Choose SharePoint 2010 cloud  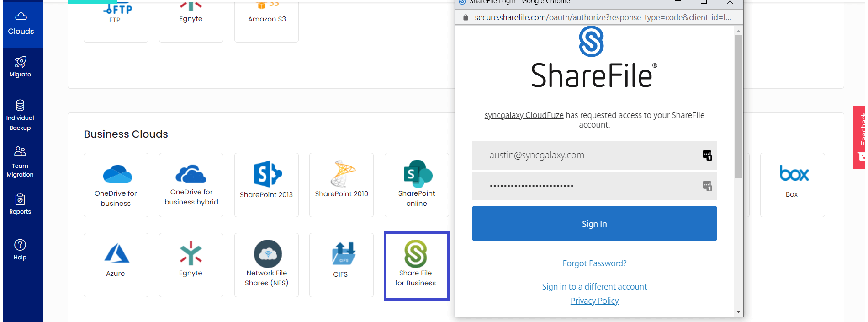click(x=341, y=185)
